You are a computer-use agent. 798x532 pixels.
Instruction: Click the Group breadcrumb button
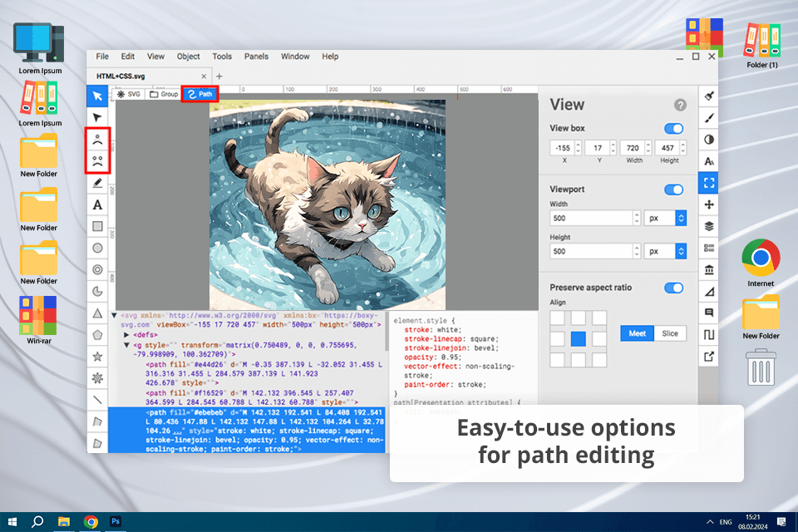164,94
